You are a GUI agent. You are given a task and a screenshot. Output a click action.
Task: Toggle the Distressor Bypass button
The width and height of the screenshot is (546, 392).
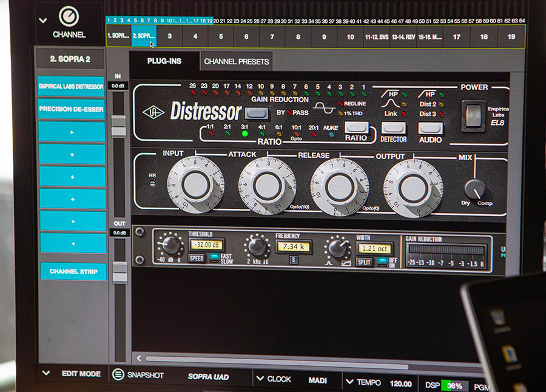click(256, 113)
